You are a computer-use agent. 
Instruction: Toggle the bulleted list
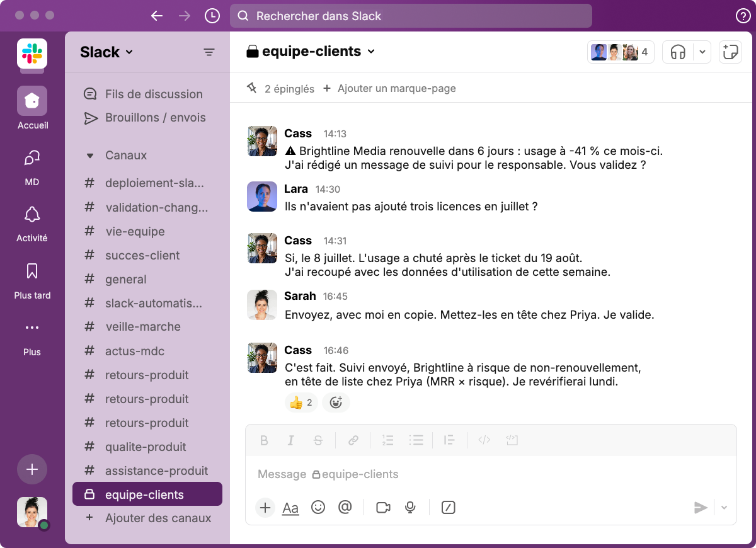click(x=416, y=440)
